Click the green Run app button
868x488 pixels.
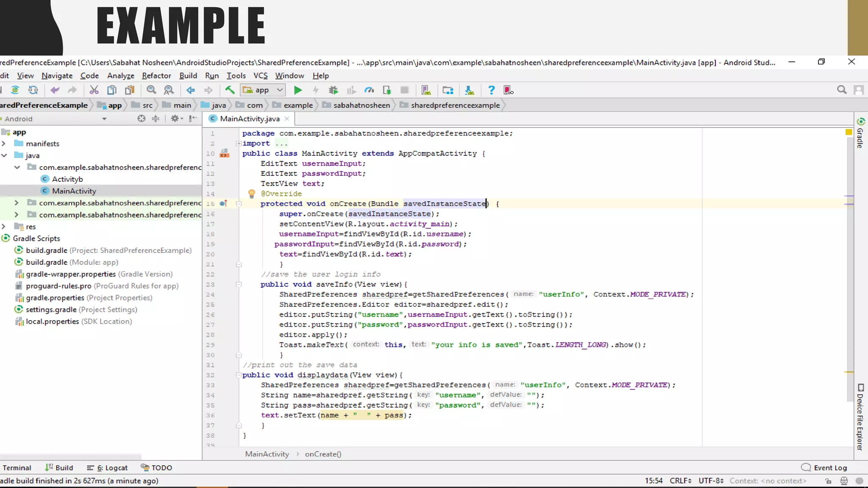pos(298,90)
